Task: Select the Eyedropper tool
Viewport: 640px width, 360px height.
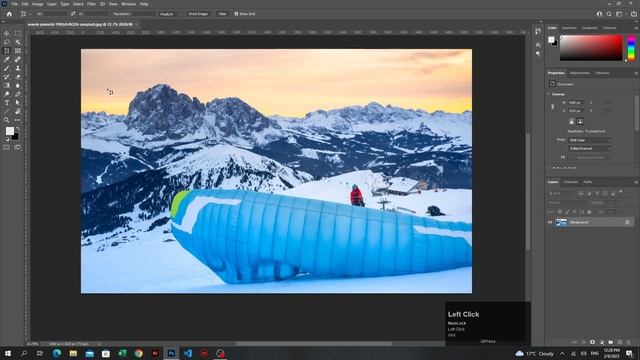Action: (x=7, y=60)
